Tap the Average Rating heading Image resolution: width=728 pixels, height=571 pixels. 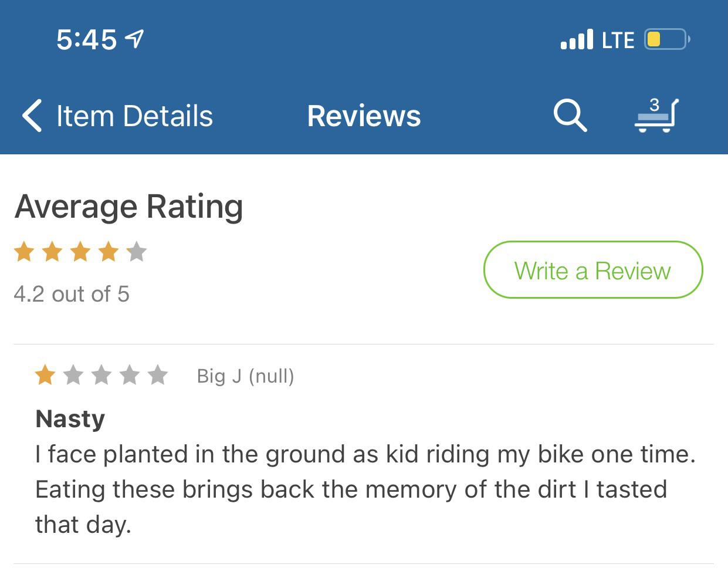coord(129,207)
